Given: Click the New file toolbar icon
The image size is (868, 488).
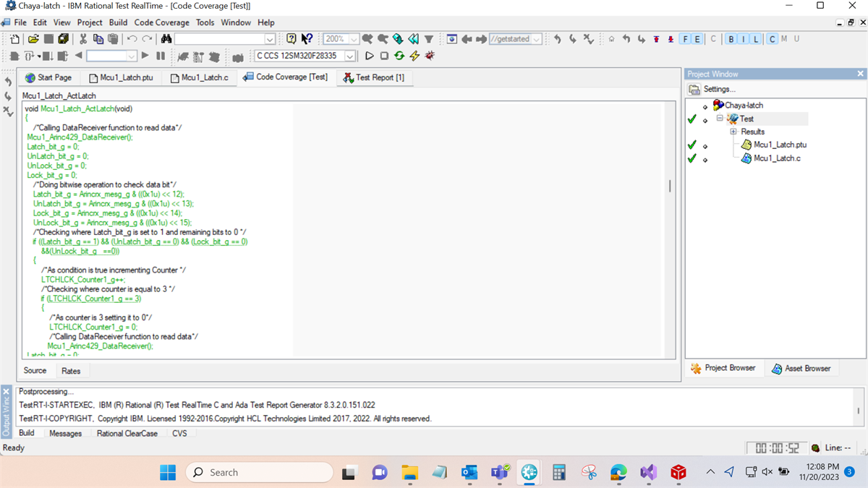Looking at the screenshot, I should [x=15, y=39].
